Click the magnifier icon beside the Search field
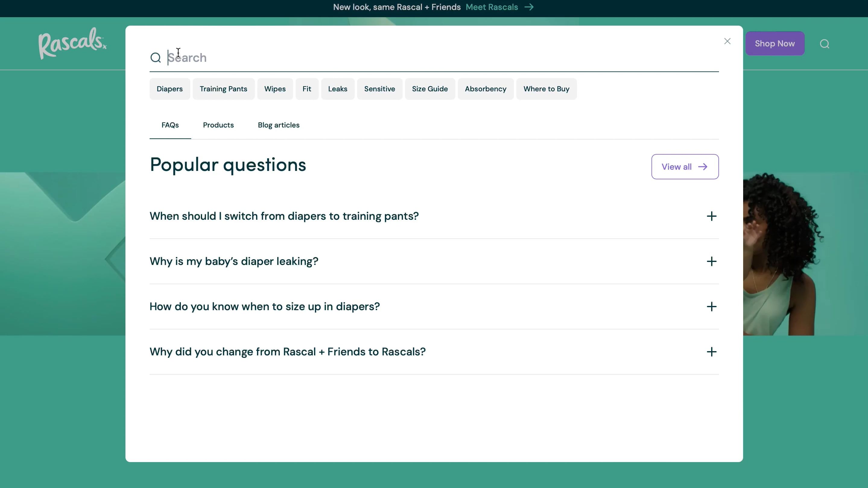 tap(155, 58)
